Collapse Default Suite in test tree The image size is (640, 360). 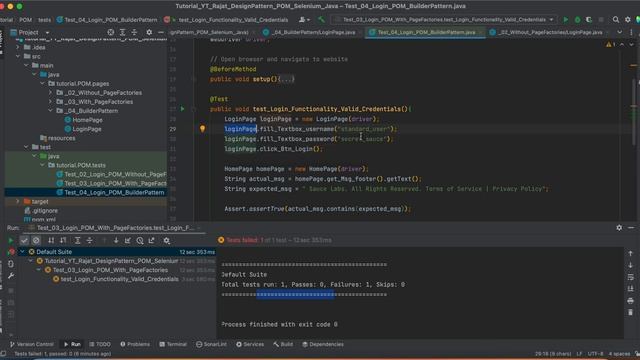coord(22,252)
